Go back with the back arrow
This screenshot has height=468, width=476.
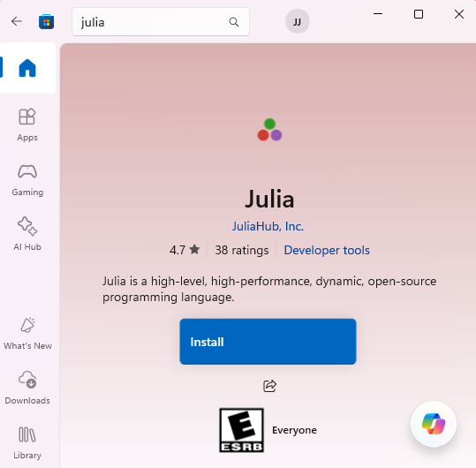(x=17, y=21)
